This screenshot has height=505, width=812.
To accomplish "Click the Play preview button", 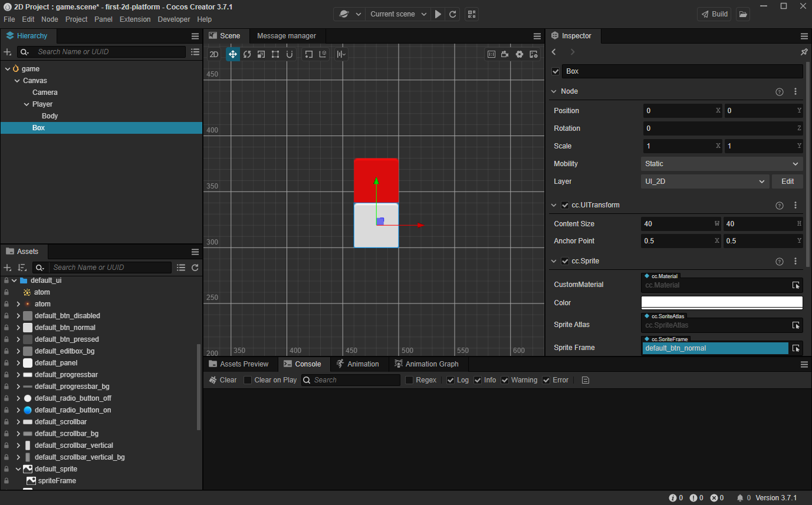I will (438, 14).
